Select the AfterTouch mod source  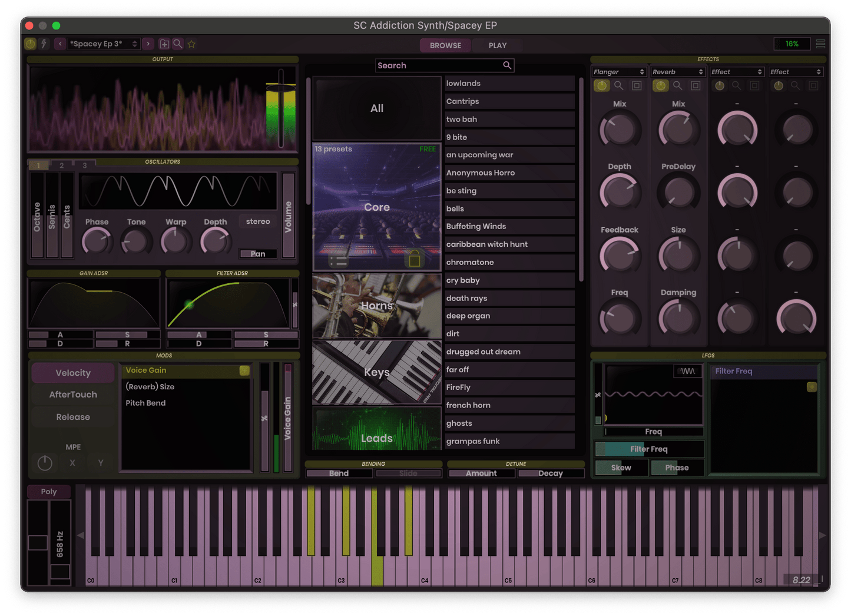(72, 395)
